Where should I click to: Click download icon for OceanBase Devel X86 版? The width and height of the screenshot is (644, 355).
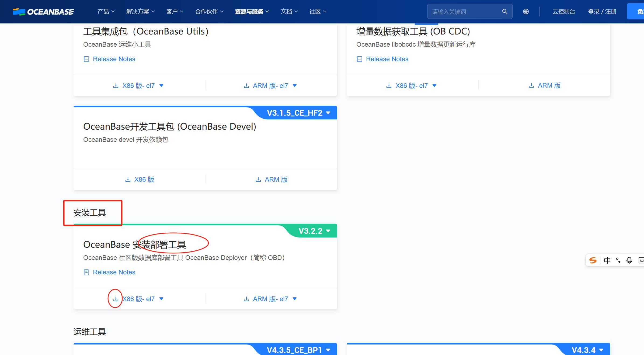click(128, 180)
